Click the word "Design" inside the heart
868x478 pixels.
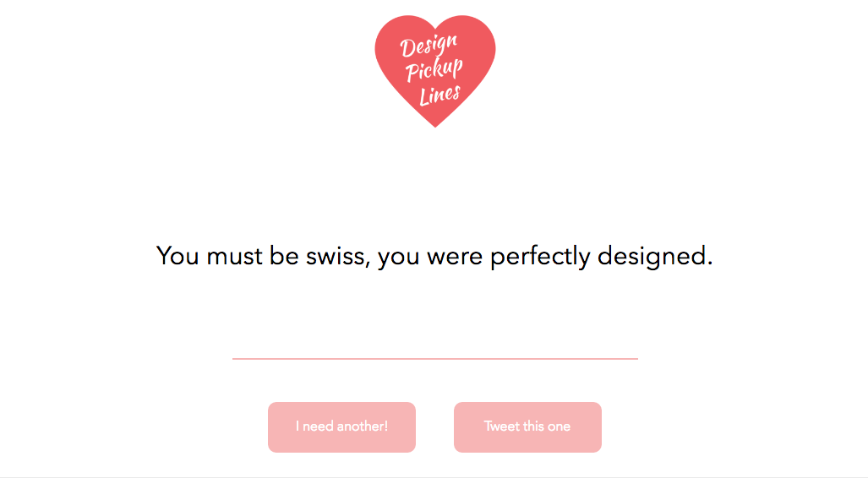coord(429,47)
